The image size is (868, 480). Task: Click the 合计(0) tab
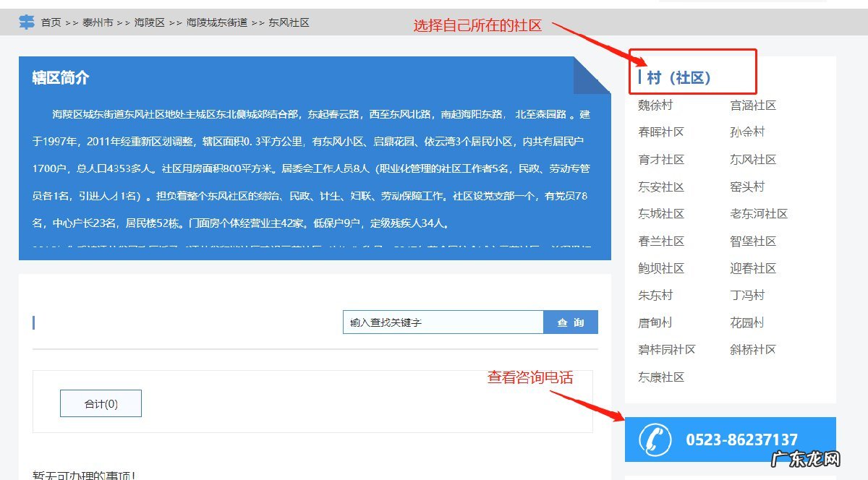[100, 403]
